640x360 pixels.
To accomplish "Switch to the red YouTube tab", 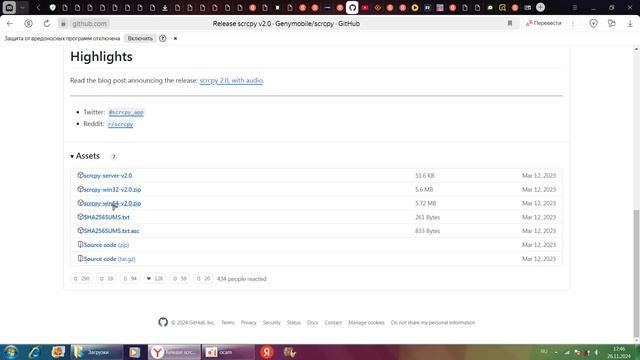I will pos(365,7).
